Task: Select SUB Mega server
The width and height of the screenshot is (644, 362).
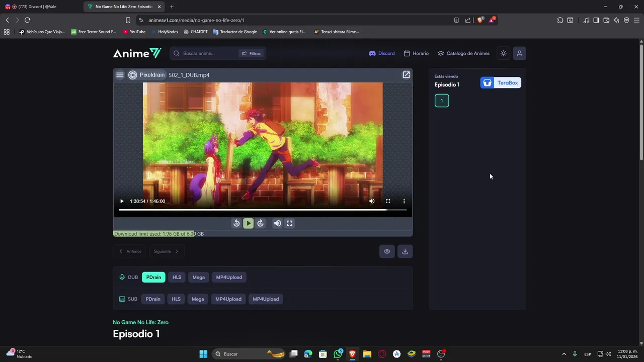Action: point(198,299)
